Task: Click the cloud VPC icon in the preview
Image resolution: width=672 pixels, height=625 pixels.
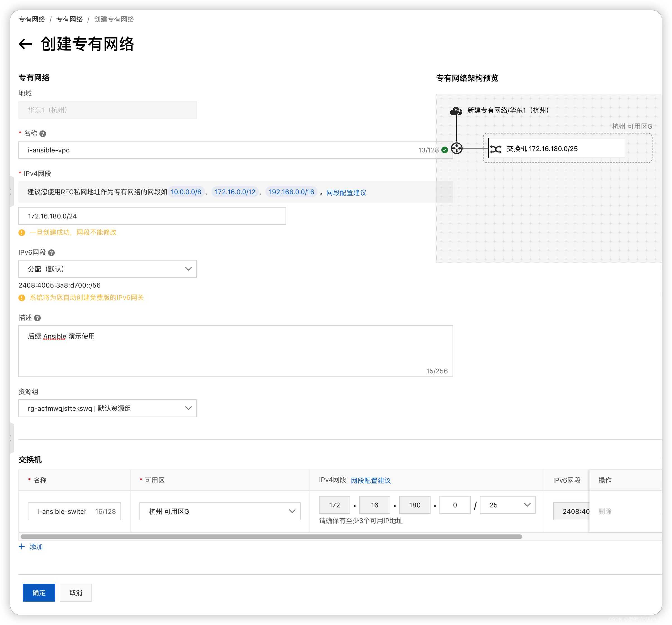Action: [456, 111]
